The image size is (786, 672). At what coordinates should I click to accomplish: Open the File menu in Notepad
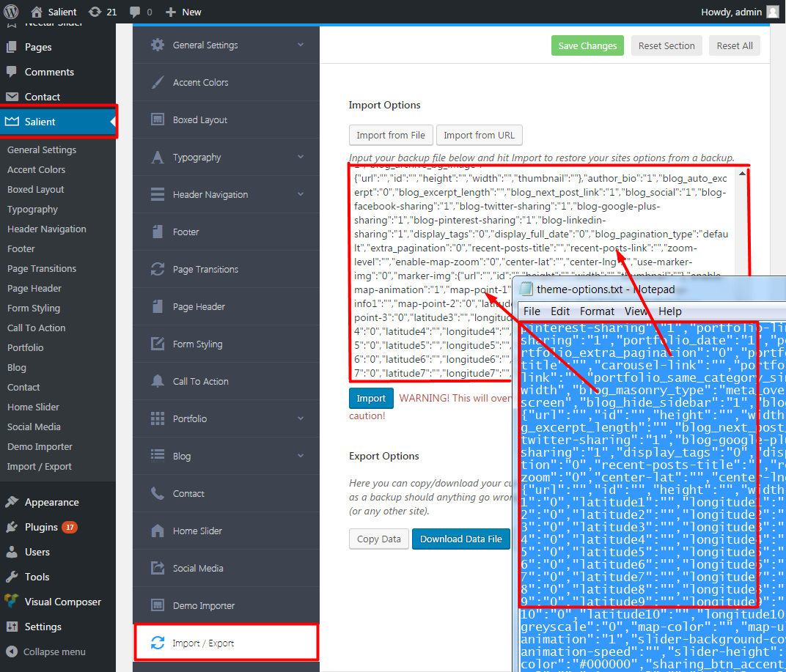(x=532, y=311)
